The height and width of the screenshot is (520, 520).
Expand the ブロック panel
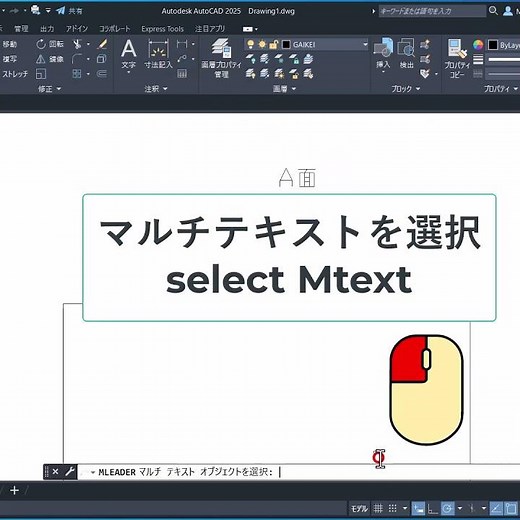406,89
